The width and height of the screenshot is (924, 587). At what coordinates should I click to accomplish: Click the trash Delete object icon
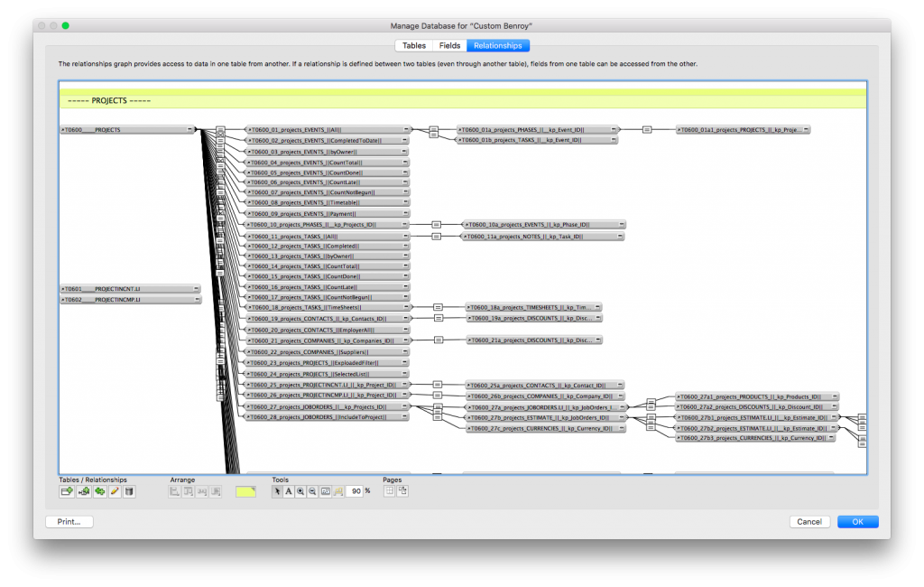click(129, 491)
